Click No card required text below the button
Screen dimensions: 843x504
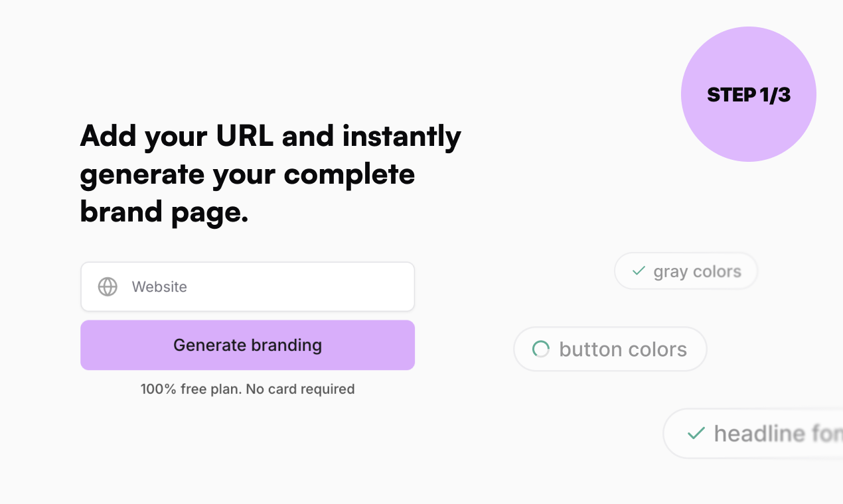click(x=299, y=389)
